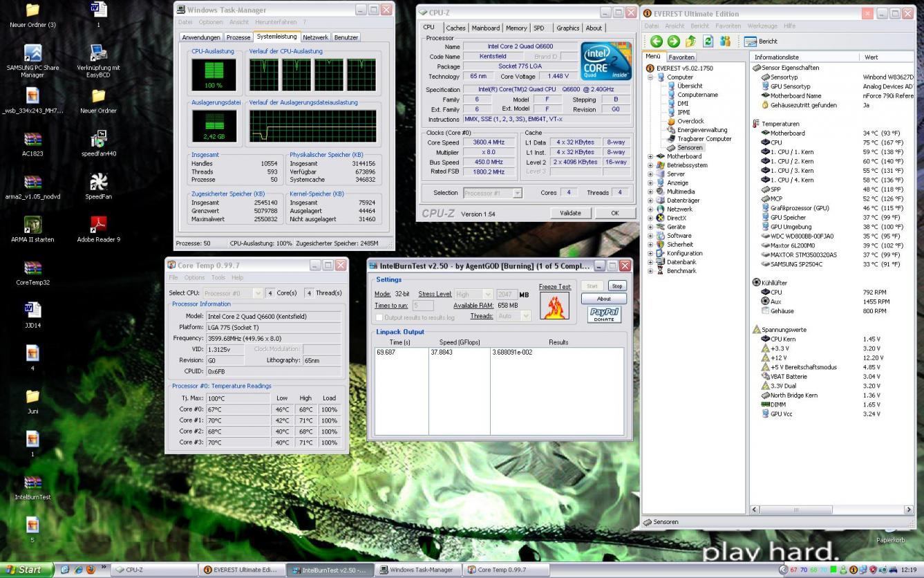The image size is (924, 578).
Task: Open the Herunterfahren menu in Task Manager
Action: pyautogui.click(x=276, y=22)
